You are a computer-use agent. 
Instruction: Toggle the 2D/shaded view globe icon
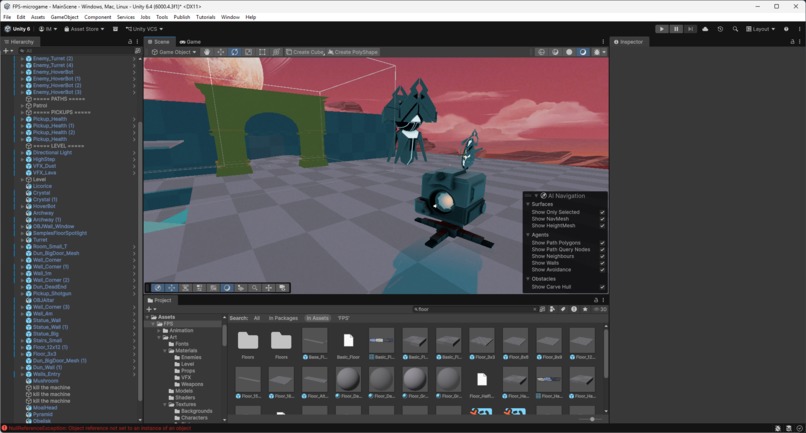click(541, 52)
